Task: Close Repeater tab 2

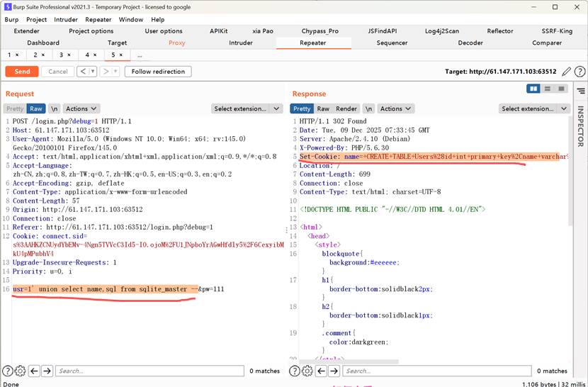Action: click(43, 55)
